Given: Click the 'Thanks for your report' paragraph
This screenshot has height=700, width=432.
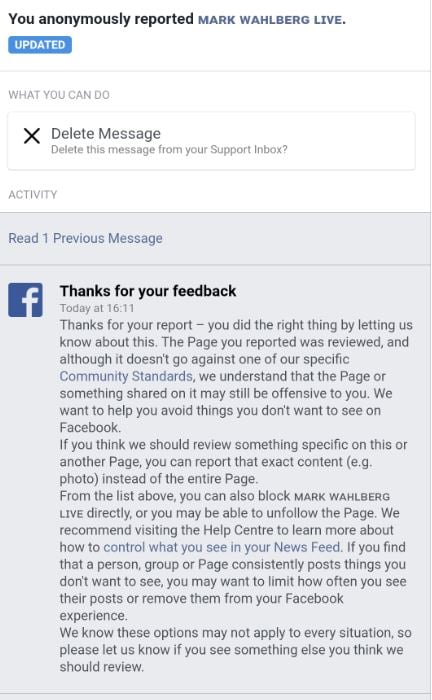Looking at the screenshot, I should [236, 376].
